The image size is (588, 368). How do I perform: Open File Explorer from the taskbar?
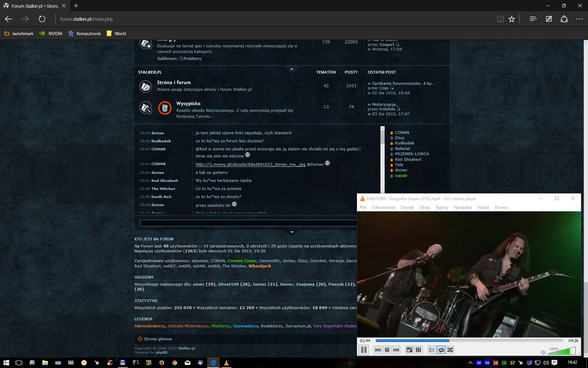[x=45, y=363]
